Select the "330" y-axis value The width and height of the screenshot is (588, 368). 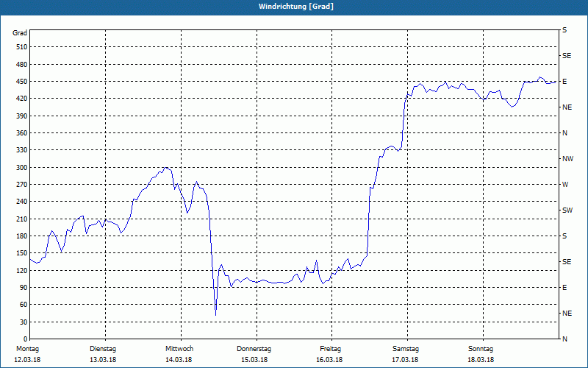click(x=22, y=150)
